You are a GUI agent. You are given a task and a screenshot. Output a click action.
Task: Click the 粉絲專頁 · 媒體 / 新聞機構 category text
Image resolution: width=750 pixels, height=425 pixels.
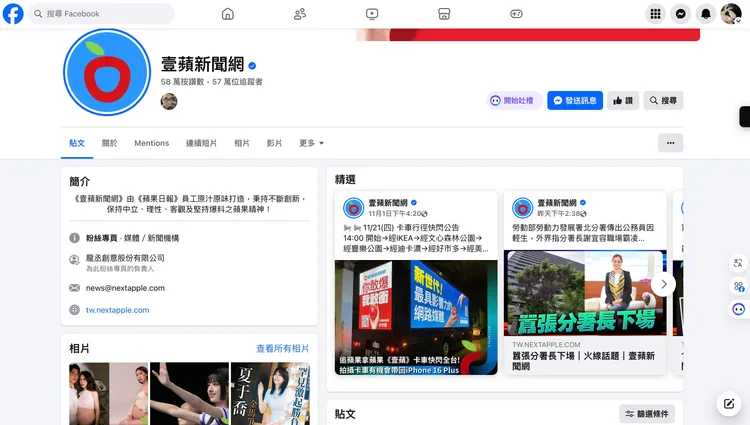click(132, 238)
